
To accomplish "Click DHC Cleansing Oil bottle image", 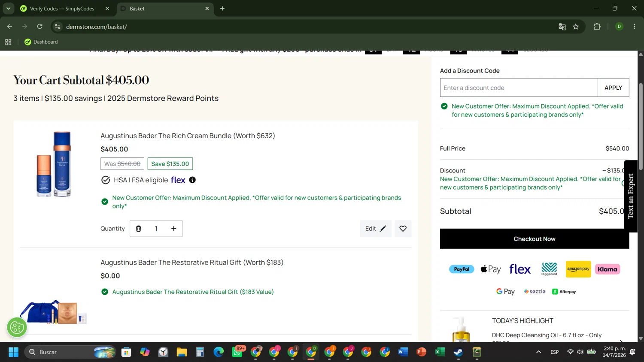I will [461, 329].
